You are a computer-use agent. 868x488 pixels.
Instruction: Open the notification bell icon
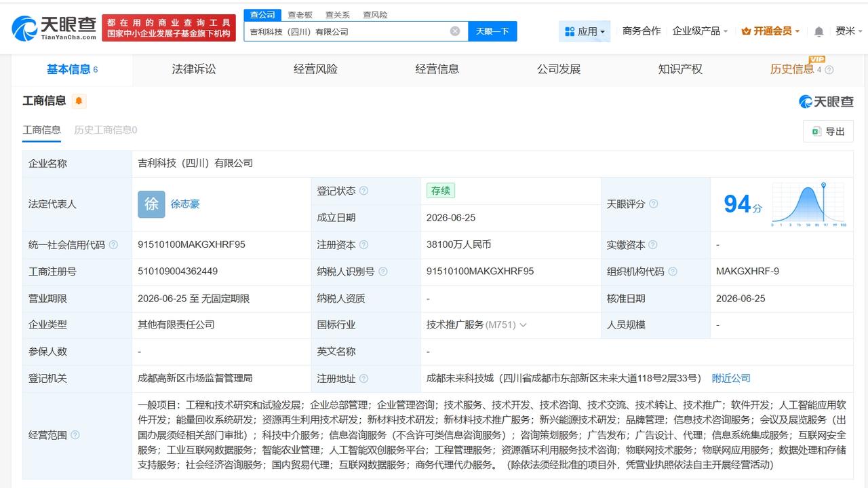[818, 31]
